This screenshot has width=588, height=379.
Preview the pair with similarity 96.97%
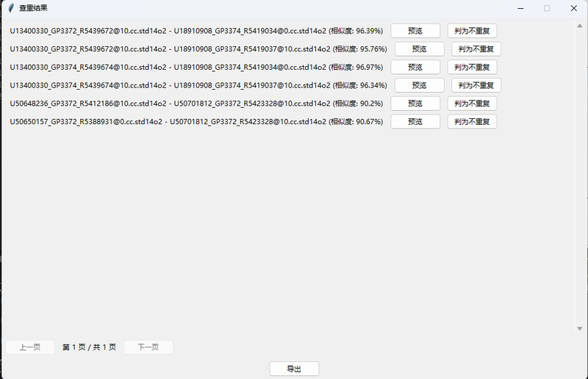coord(415,67)
